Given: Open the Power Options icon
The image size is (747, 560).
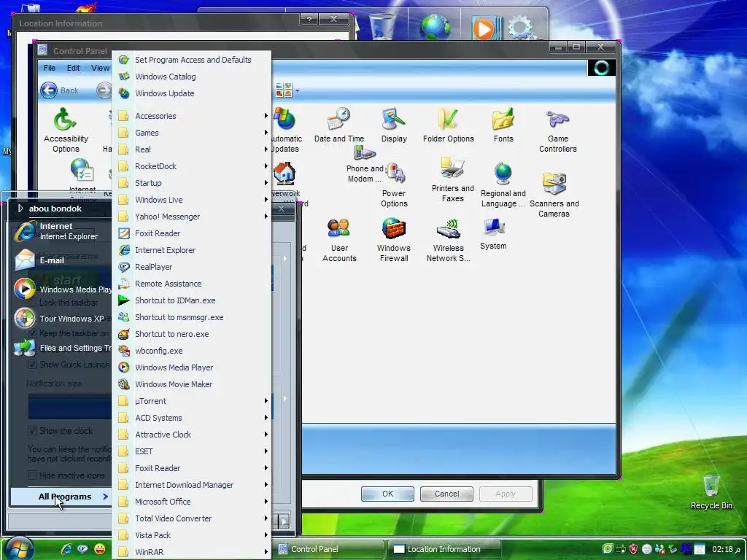Looking at the screenshot, I should point(394,186).
